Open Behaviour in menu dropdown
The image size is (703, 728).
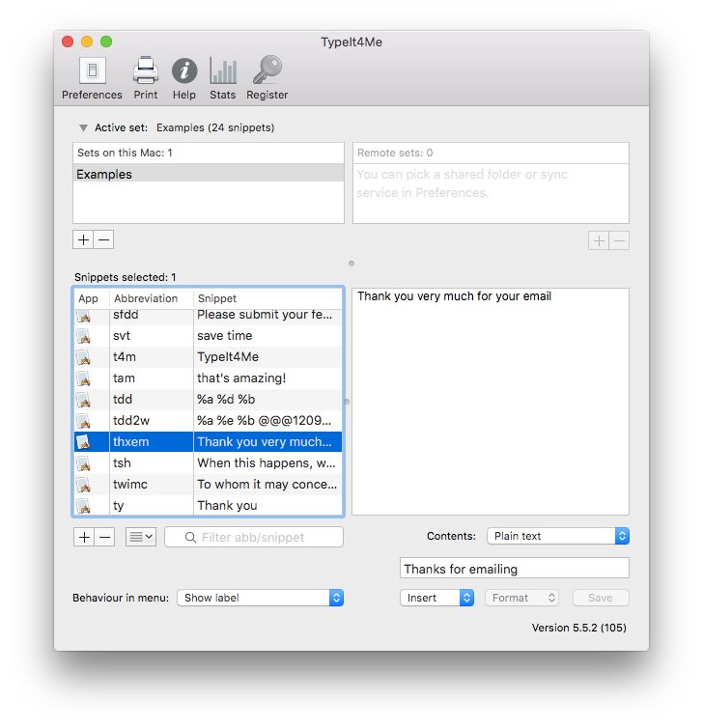click(x=260, y=598)
